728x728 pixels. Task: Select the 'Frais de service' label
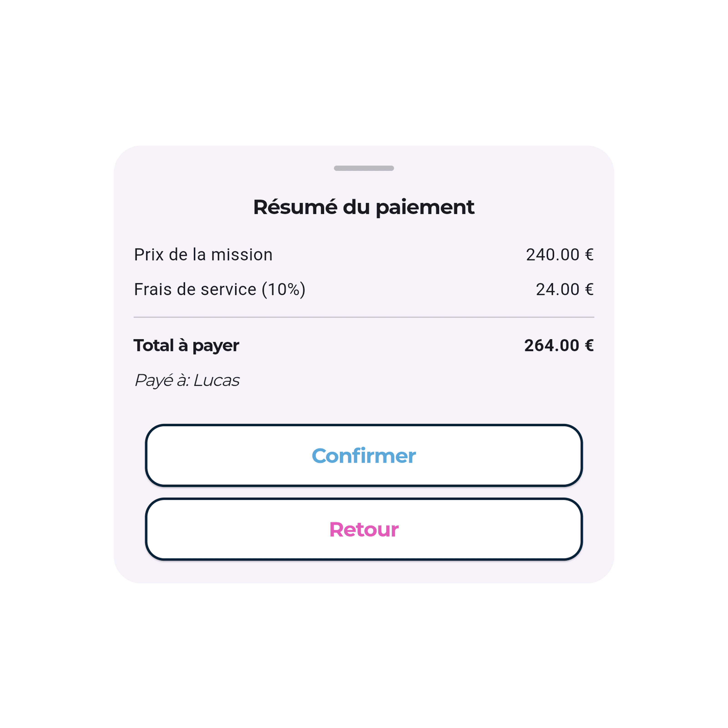pos(195,289)
